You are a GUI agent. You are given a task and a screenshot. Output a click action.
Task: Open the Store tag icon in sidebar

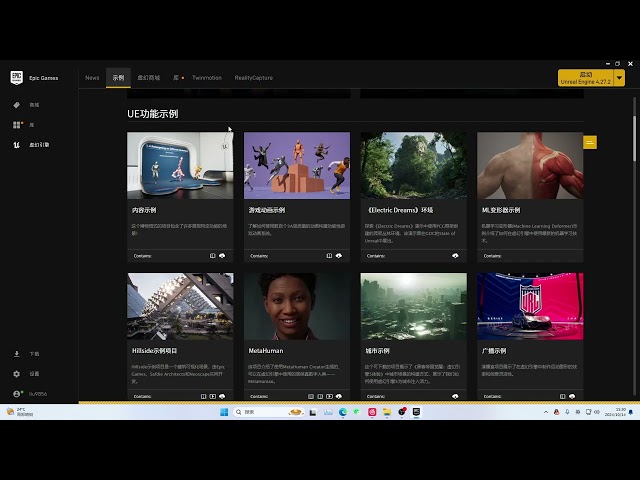coord(17,105)
